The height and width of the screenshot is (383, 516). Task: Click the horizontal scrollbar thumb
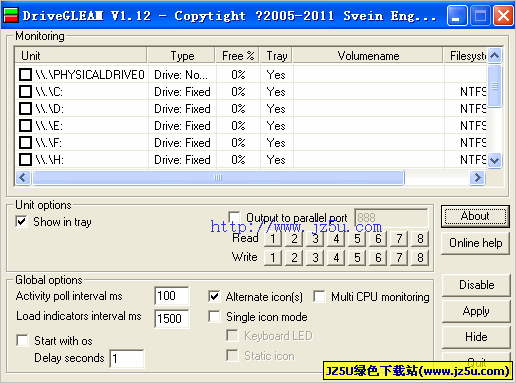(x=218, y=177)
